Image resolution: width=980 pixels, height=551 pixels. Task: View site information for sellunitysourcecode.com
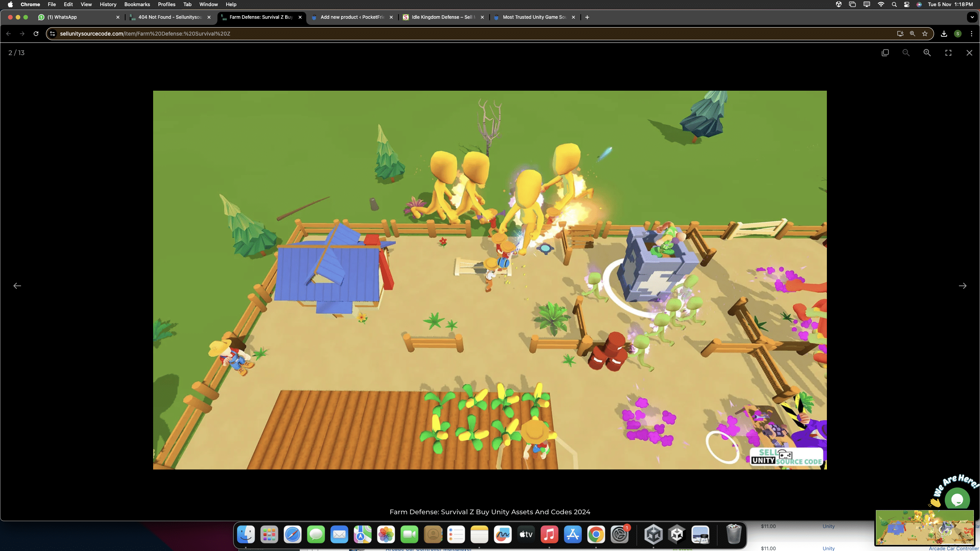(x=53, y=34)
